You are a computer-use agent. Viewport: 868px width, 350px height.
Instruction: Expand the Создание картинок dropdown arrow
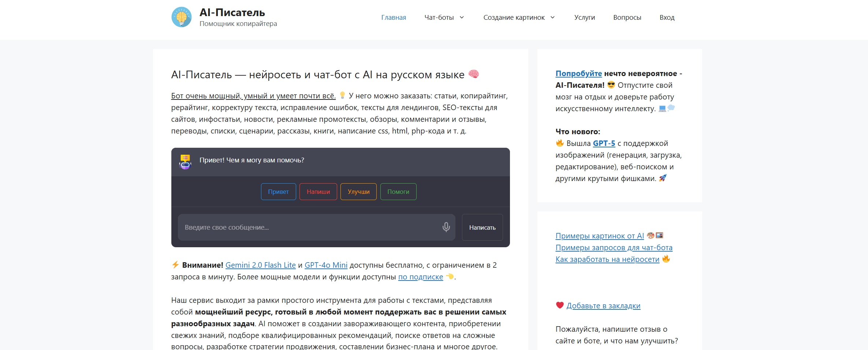[553, 18]
